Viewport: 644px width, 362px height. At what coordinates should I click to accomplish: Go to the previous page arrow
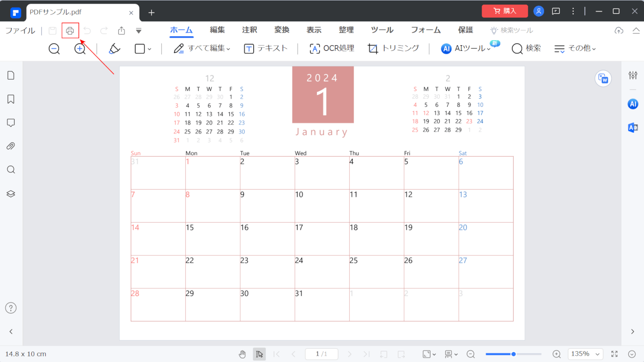click(x=293, y=354)
